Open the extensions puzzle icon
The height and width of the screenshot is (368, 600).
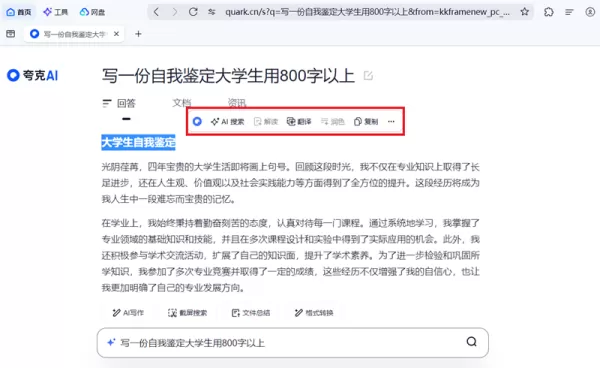549,12
